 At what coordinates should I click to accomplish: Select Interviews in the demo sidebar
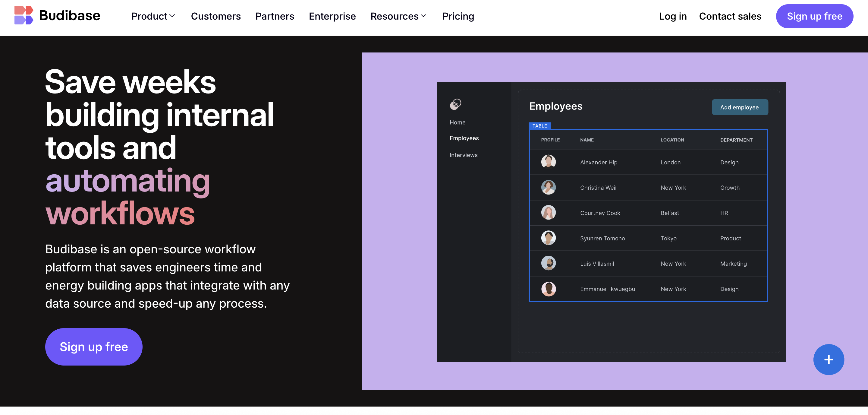(x=463, y=155)
